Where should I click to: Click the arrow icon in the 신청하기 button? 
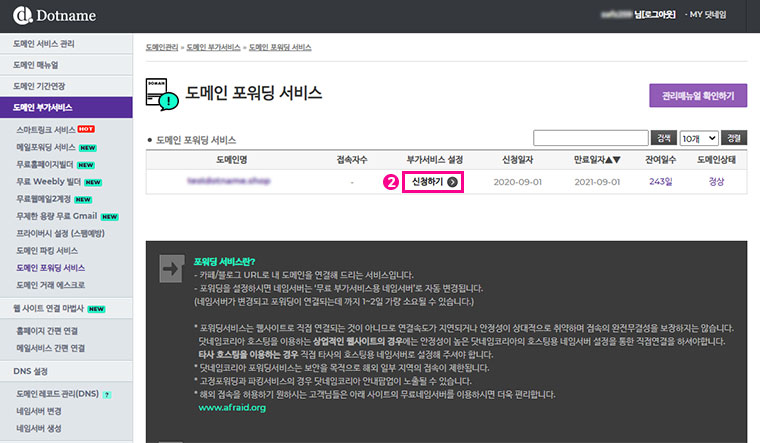point(453,182)
